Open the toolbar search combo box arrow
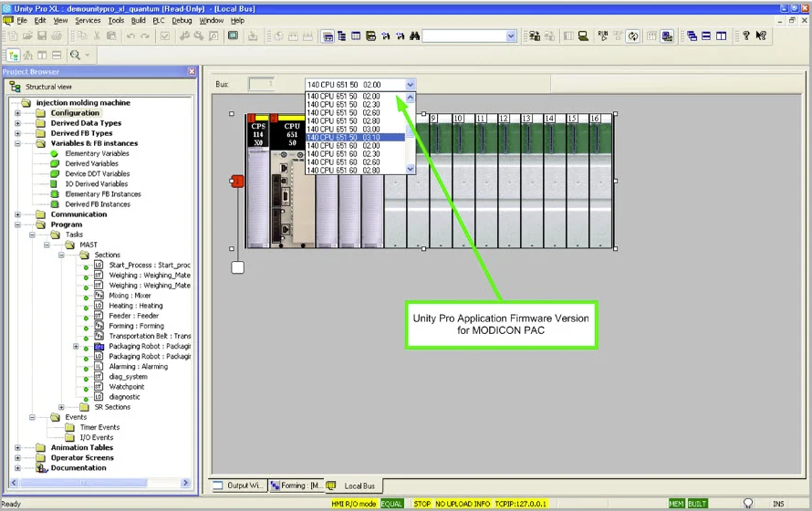This screenshot has height=511, width=812. click(511, 36)
